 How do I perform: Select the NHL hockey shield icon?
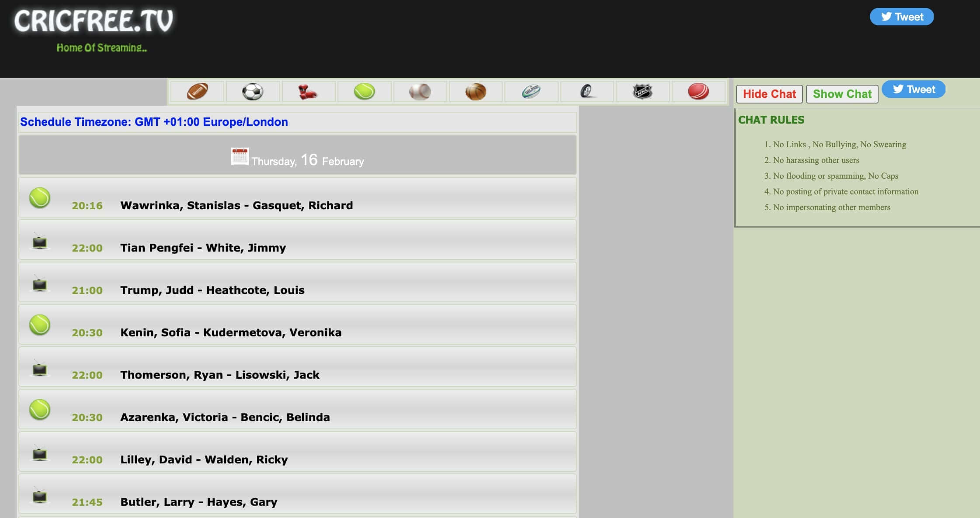click(642, 92)
